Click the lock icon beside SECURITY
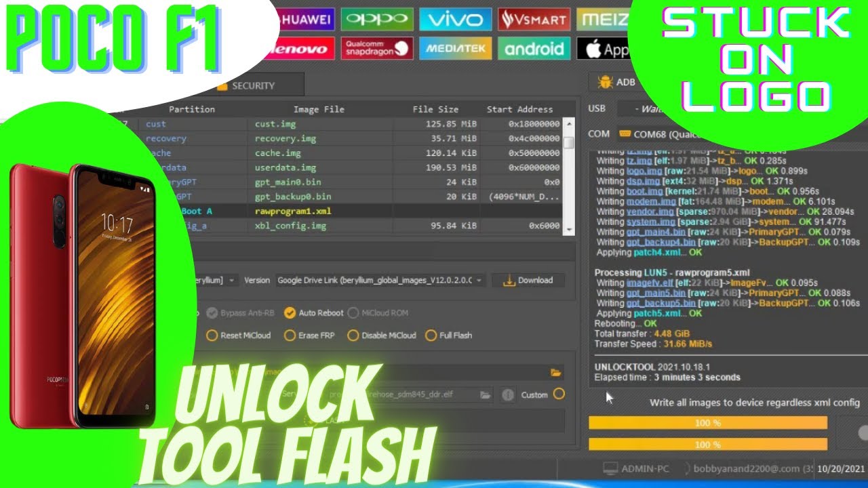The width and height of the screenshot is (868, 488). tap(222, 86)
